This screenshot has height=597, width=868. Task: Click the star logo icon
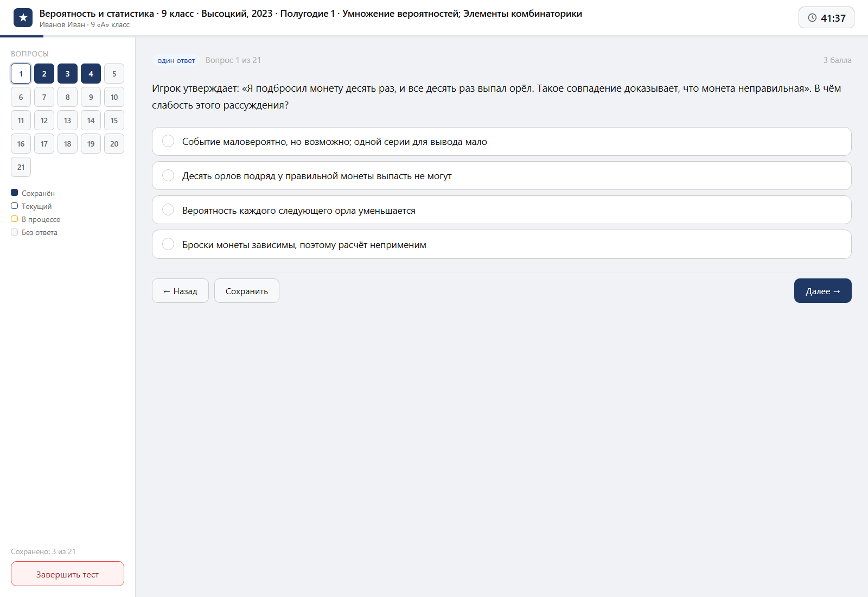click(x=23, y=18)
